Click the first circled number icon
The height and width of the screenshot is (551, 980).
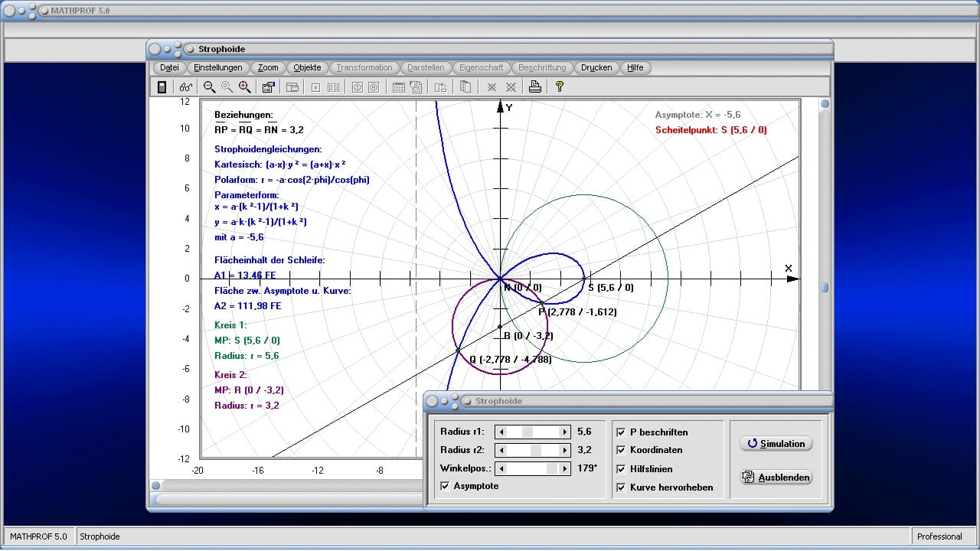point(357,87)
